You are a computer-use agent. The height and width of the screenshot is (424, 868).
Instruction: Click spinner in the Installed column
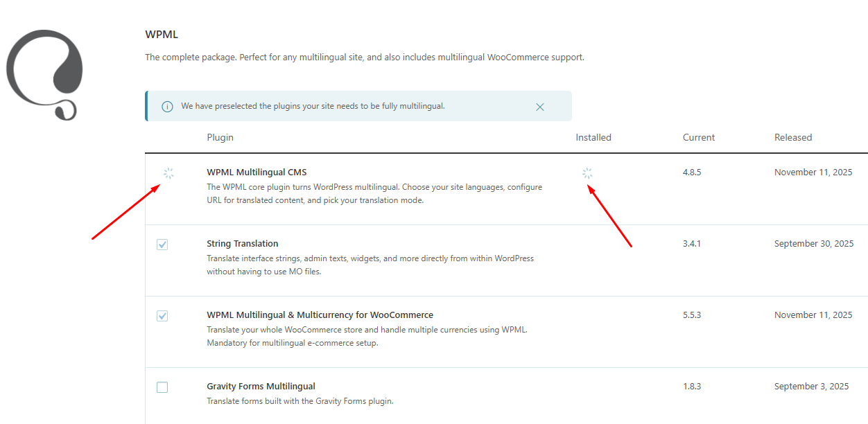coord(588,173)
